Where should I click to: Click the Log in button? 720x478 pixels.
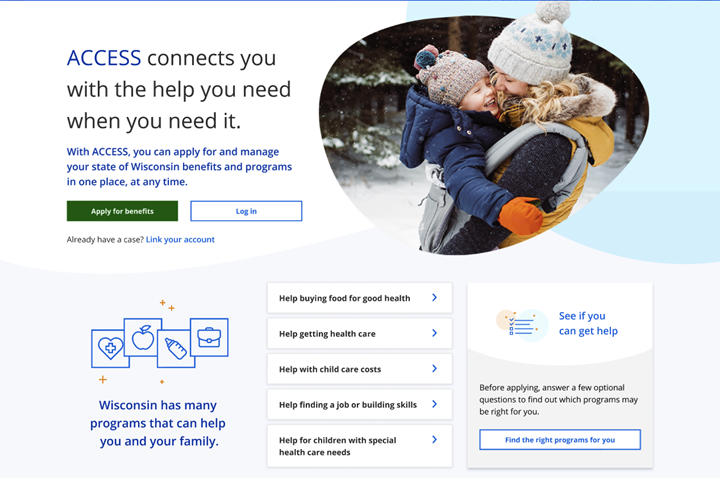pos(246,211)
